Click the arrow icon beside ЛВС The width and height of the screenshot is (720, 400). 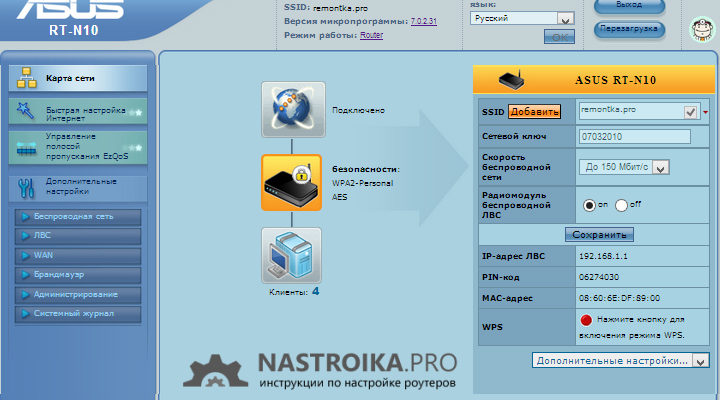coord(26,236)
